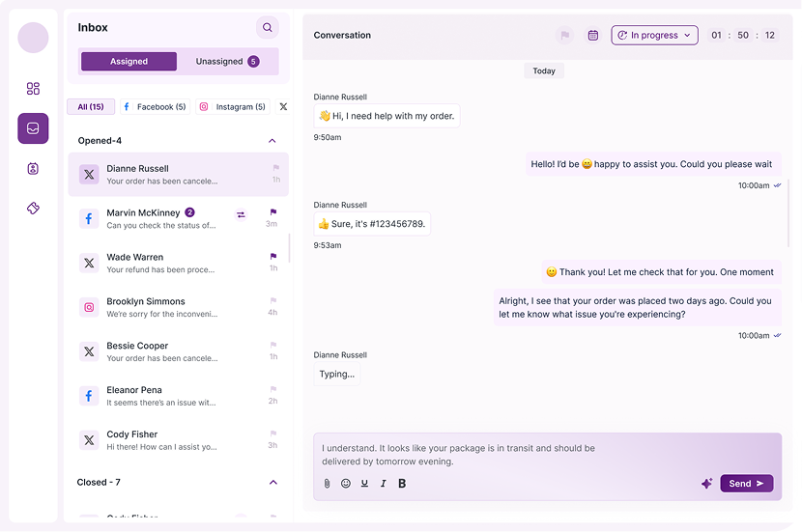802x532 pixels.
Task: Open Dianne Russell conversation
Action: pos(179,174)
